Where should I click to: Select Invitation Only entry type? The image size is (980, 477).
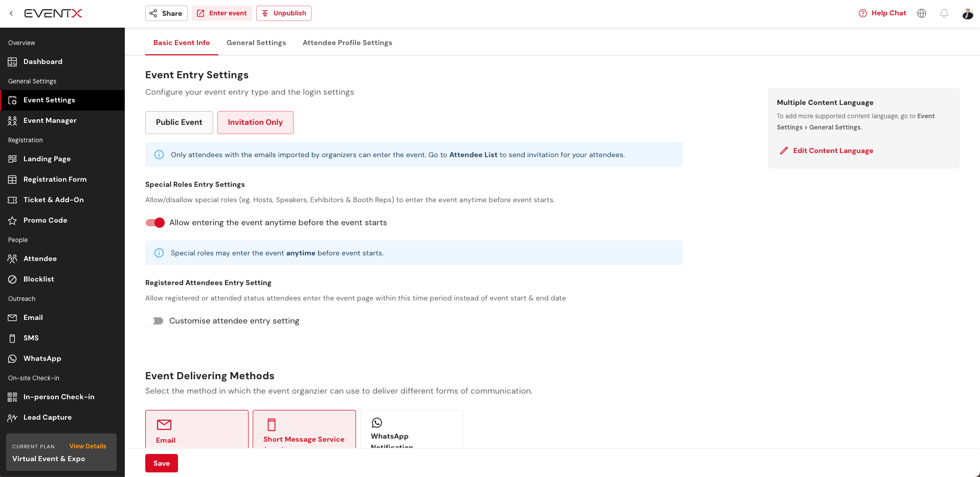[x=255, y=122]
